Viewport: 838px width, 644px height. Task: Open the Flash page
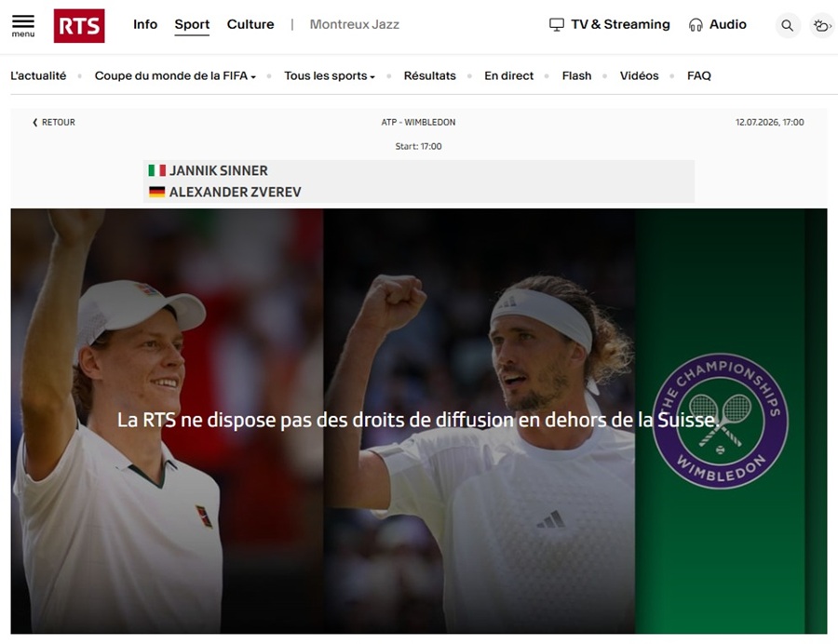tap(576, 75)
